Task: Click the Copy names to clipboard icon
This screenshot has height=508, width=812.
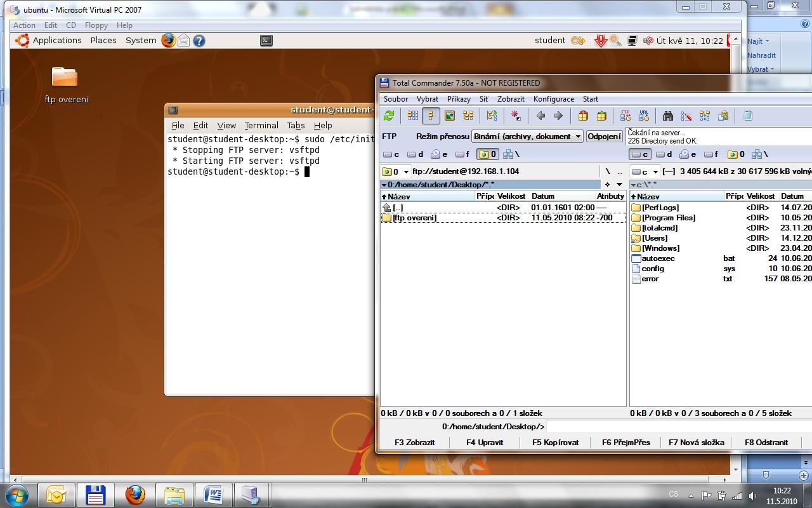Action: 723,116
